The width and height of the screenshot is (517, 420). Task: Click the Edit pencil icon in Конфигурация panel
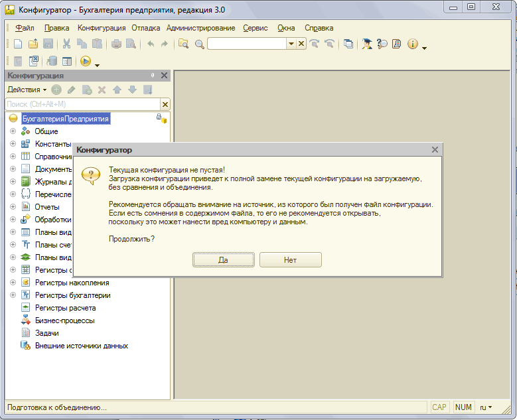pos(71,90)
